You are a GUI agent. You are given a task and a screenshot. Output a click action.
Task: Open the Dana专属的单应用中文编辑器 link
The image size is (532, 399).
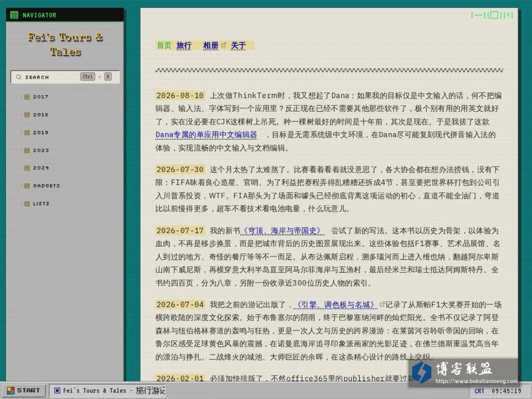[x=206, y=135]
